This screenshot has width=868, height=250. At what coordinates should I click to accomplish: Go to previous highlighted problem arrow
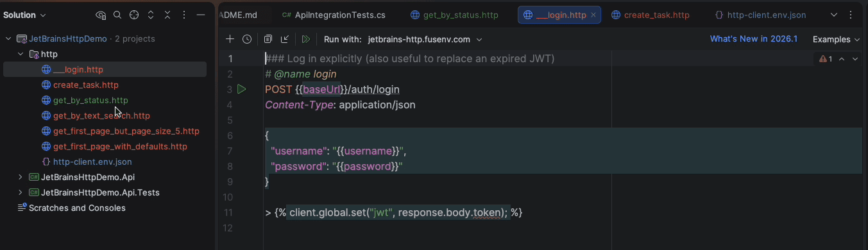tap(842, 59)
